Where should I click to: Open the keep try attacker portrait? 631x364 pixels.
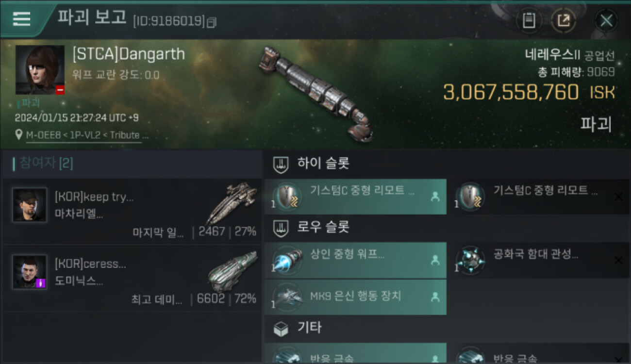30,205
